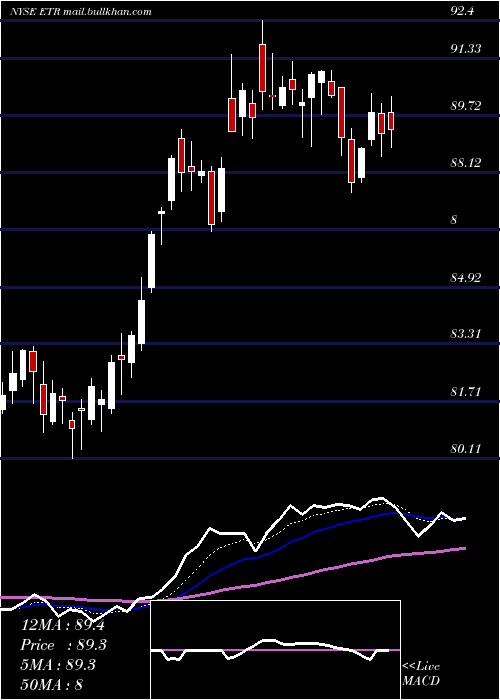Click the 50MA legend text
500x700 pixels.
coord(52,685)
